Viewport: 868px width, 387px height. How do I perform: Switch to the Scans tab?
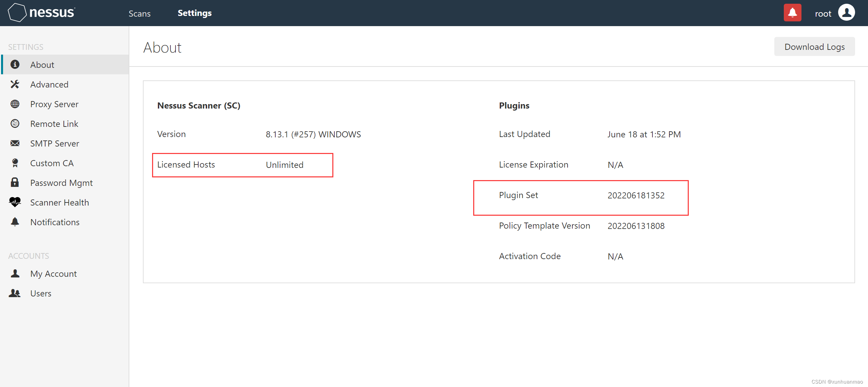point(140,14)
